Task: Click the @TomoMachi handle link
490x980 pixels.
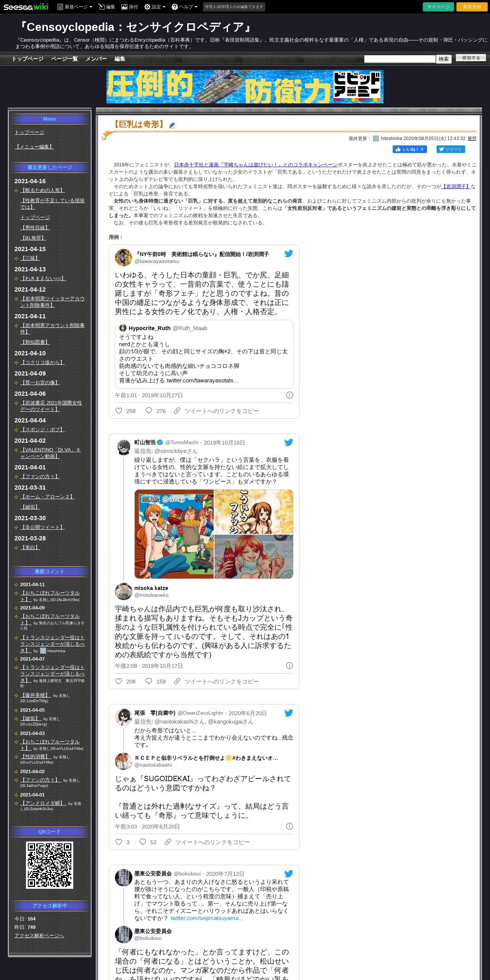Action: [x=182, y=442]
